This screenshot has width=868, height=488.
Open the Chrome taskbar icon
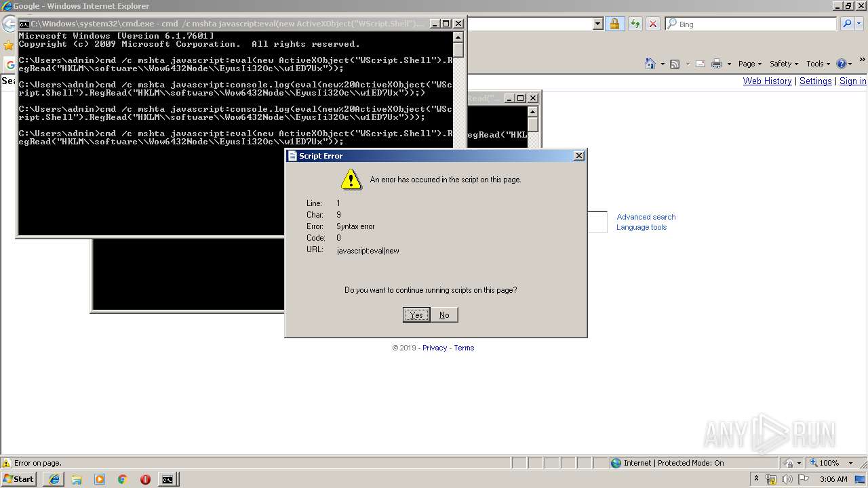click(x=123, y=479)
